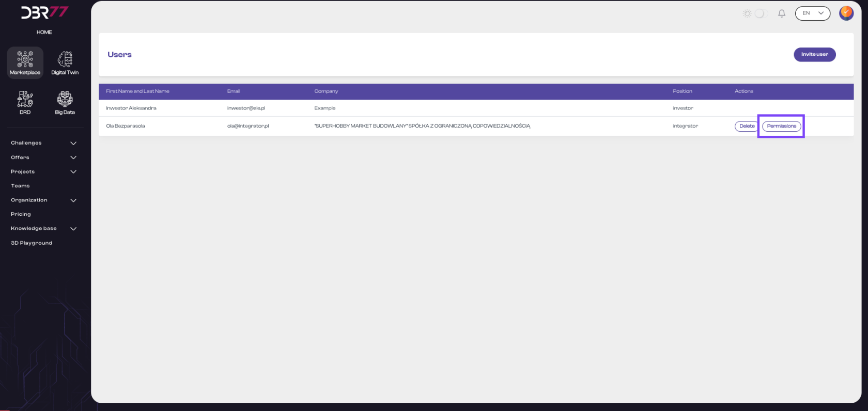Screen dimensions: 868x411
Task: Select Organization in the sidebar
Action: coord(29,200)
